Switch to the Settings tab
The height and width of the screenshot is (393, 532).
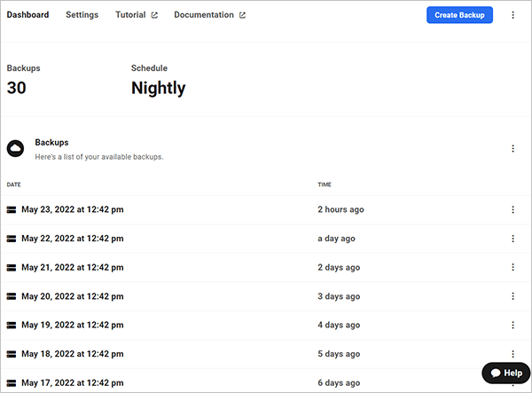click(82, 15)
